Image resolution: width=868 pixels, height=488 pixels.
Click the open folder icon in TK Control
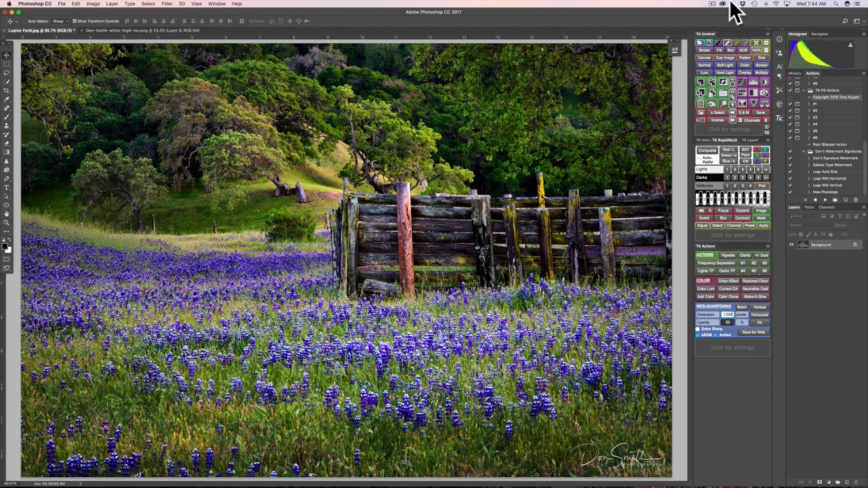(699, 43)
